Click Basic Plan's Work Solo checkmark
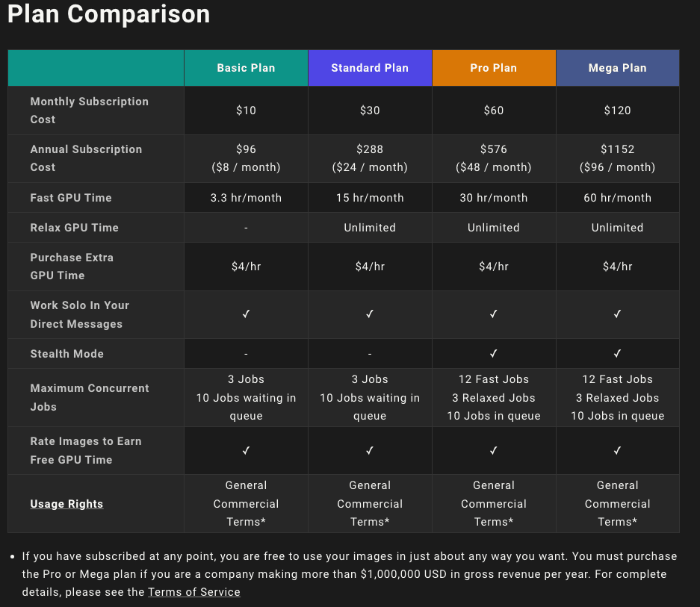The width and height of the screenshot is (700, 607). (x=246, y=314)
